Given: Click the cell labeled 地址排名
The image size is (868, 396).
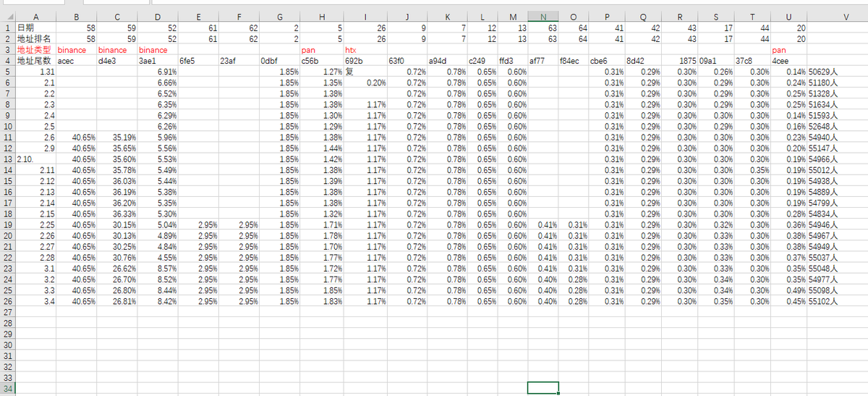Looking at the screenshot, I should 35,38.
